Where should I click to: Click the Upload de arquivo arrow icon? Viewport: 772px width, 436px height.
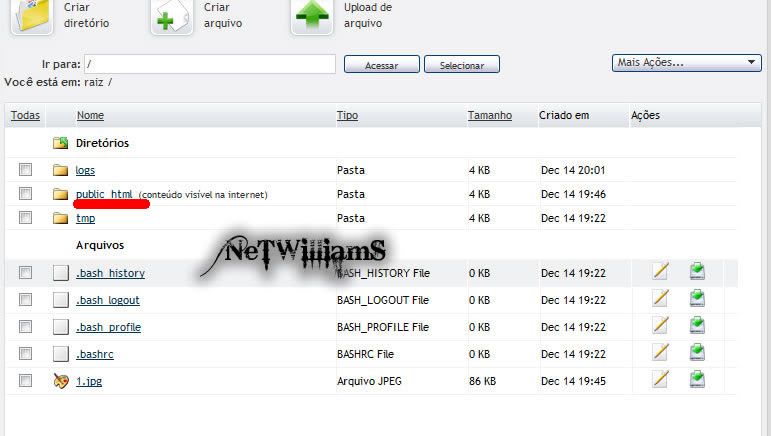coord(312,16)
